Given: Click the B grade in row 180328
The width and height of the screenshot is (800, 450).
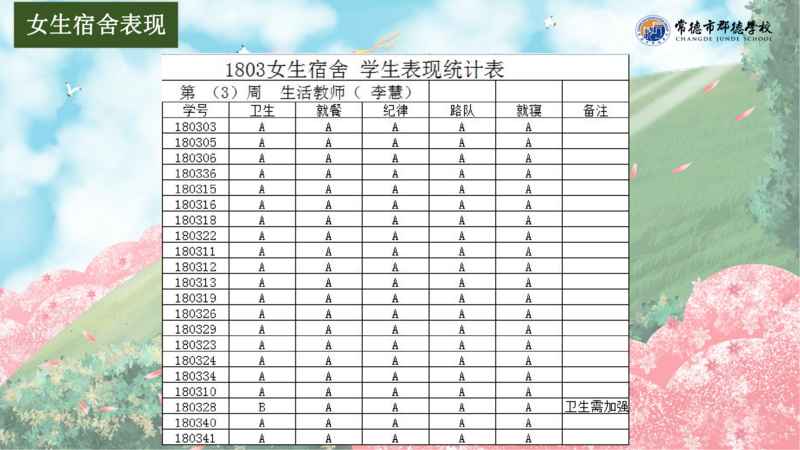Looking at the screenshot, I should (x=262, y=407).
